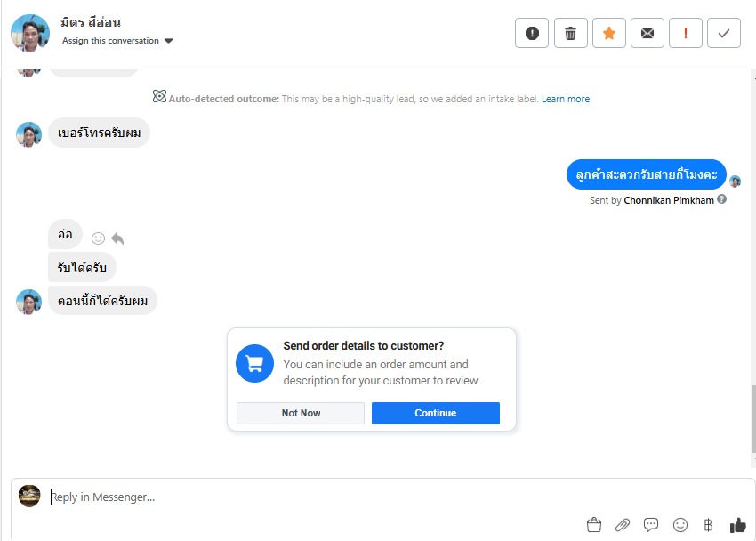Toggle the mark as done checkmark
This screenshot has height=541, width=756.
pos(724,34)
